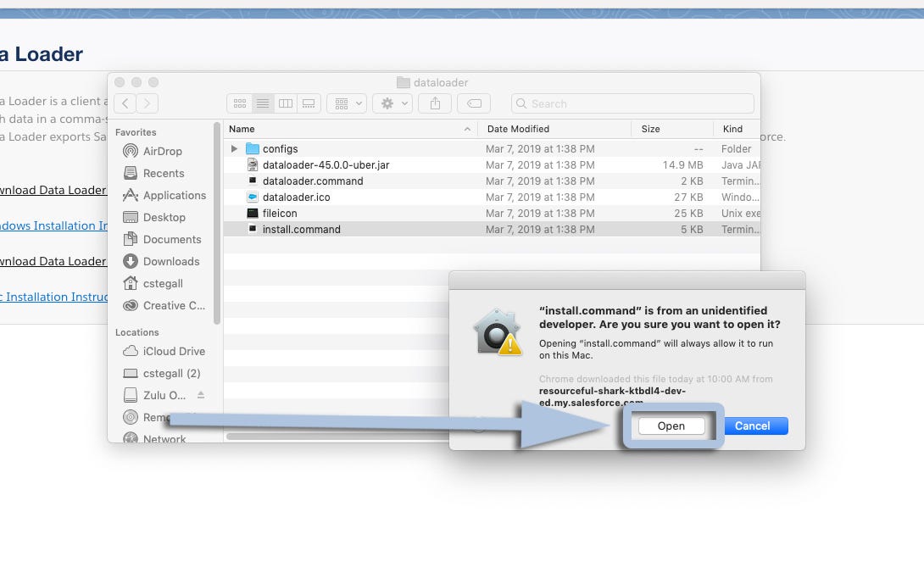The image size is (924, 573).
Task: Eject the Zulu disk
Action: coord(200,394)
